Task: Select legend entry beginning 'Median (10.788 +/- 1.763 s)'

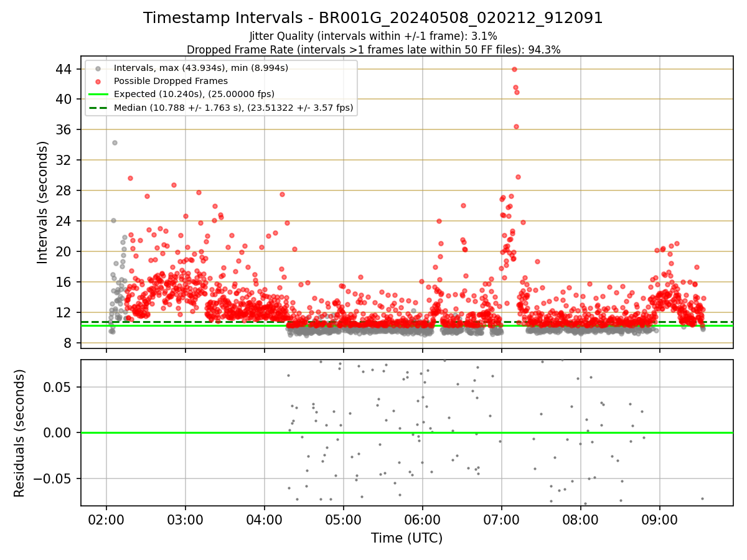Action: coord(233,108)
